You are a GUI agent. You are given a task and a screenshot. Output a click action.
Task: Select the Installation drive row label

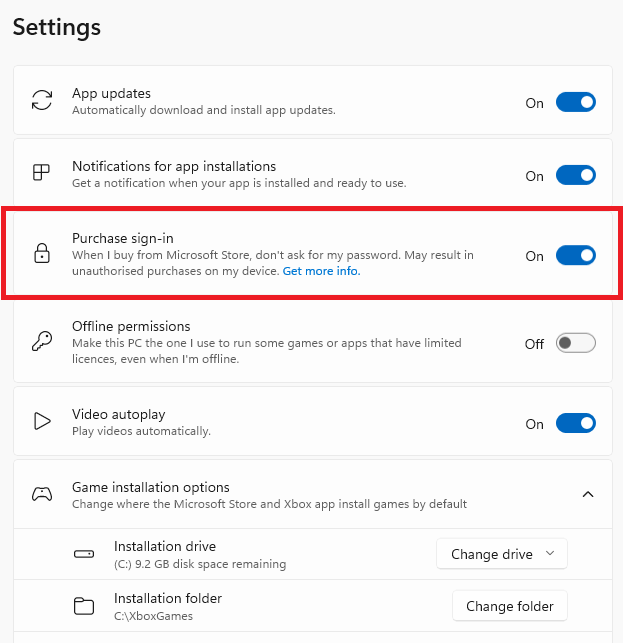[165, 546]
